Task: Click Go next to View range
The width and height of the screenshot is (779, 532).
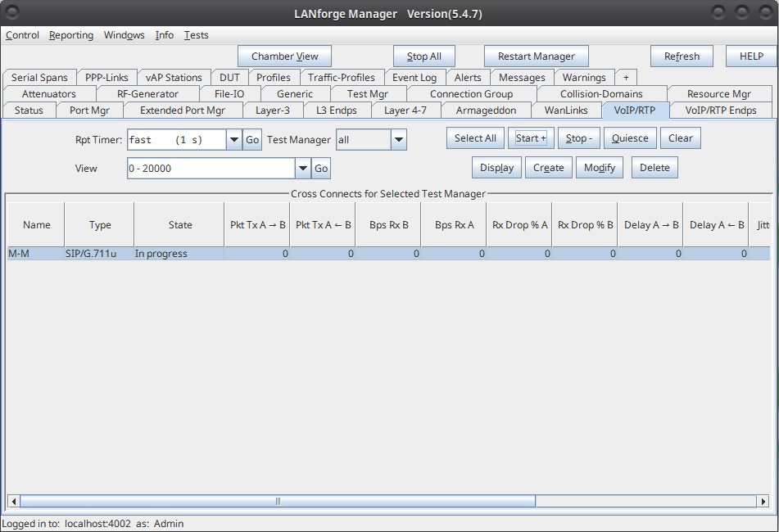Action: [321, 169]
